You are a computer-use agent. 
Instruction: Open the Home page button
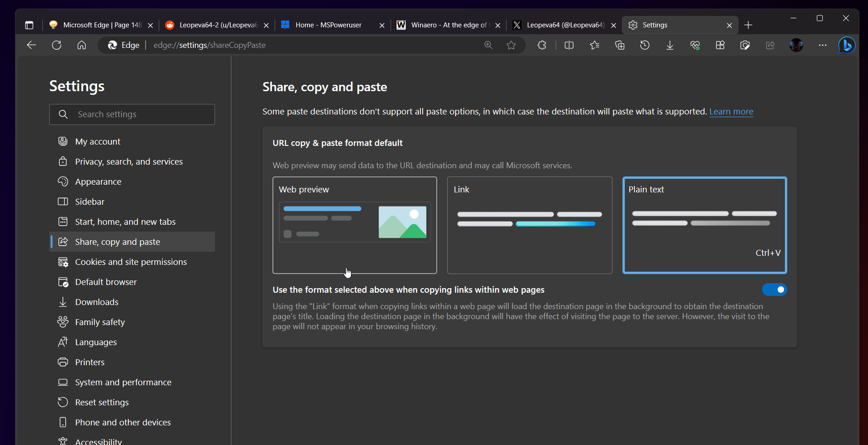tap(82, 45)
